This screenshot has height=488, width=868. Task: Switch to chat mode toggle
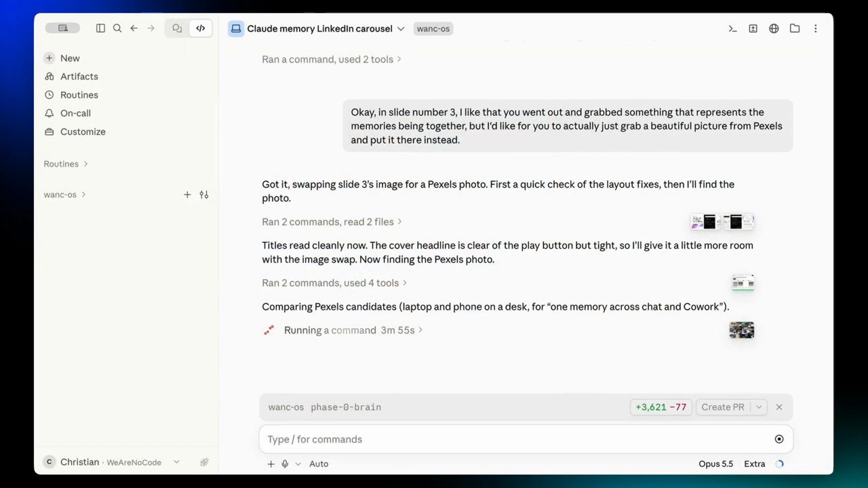tap(177, 28)
